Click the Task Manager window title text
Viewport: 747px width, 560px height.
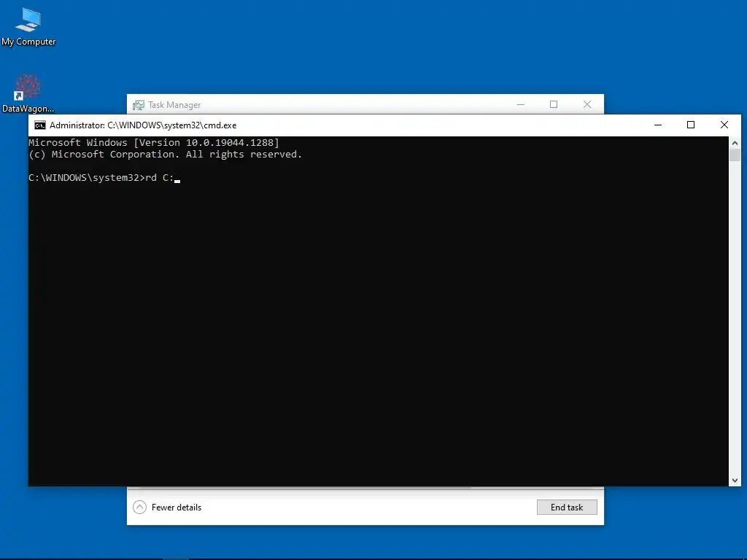click(x=174, y=105)
